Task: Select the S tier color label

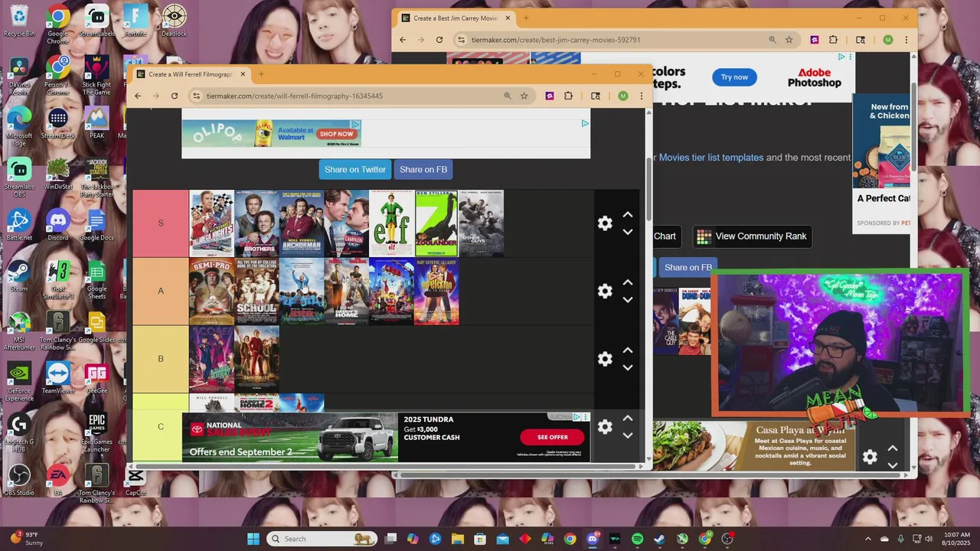Action: tap(161, 223)
